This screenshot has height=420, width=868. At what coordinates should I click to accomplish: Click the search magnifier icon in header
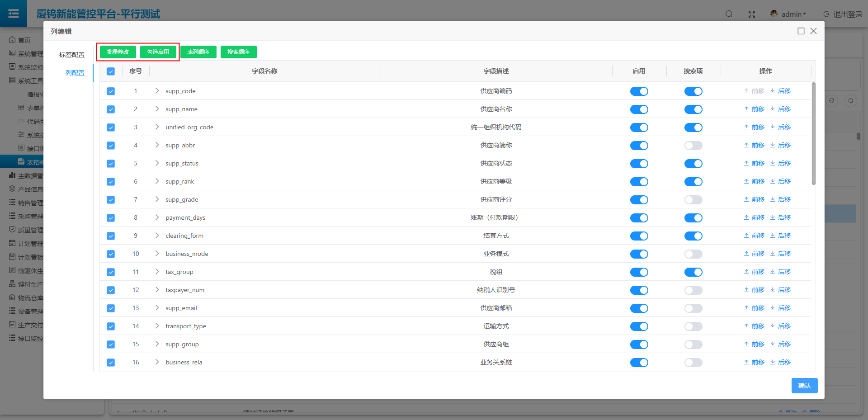[729, 14]
